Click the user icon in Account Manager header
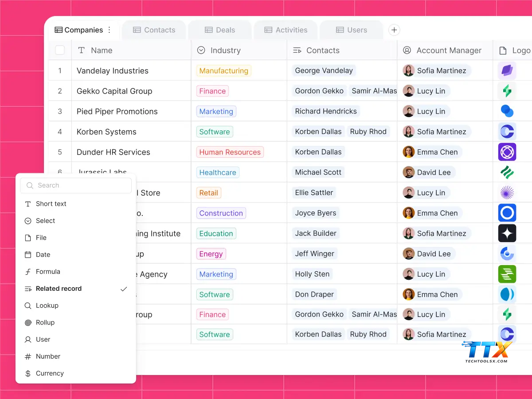 click(407, 51)
